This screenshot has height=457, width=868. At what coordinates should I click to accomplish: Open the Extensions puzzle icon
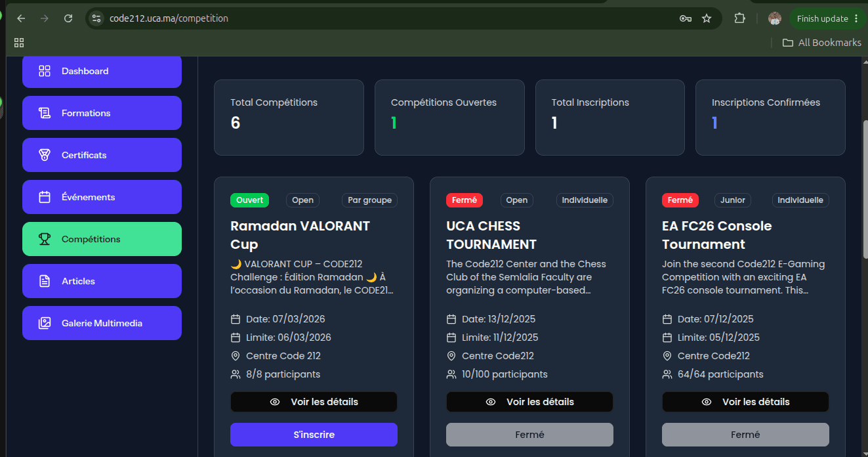739,18
